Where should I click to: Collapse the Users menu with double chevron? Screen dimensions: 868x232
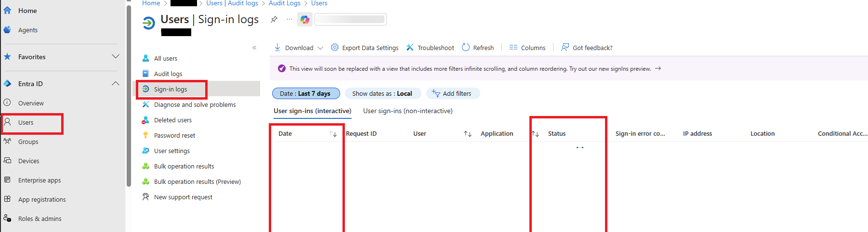coord(254,48)
